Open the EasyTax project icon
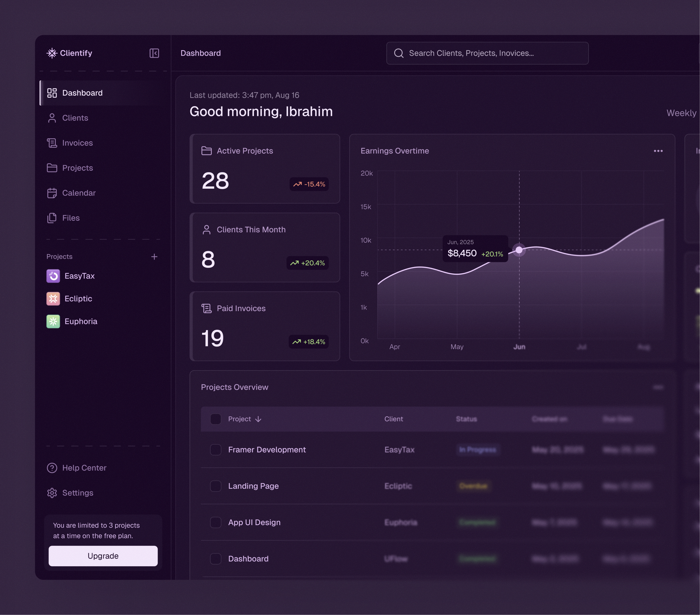The height and width of the screenshot is (615, 700). pyautogui.click(x=53, y=276)
